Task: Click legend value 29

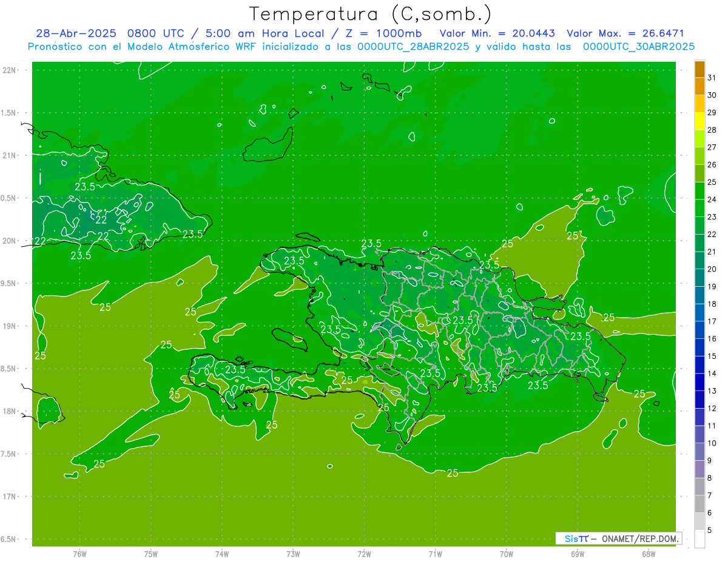Action: point(712,113)
